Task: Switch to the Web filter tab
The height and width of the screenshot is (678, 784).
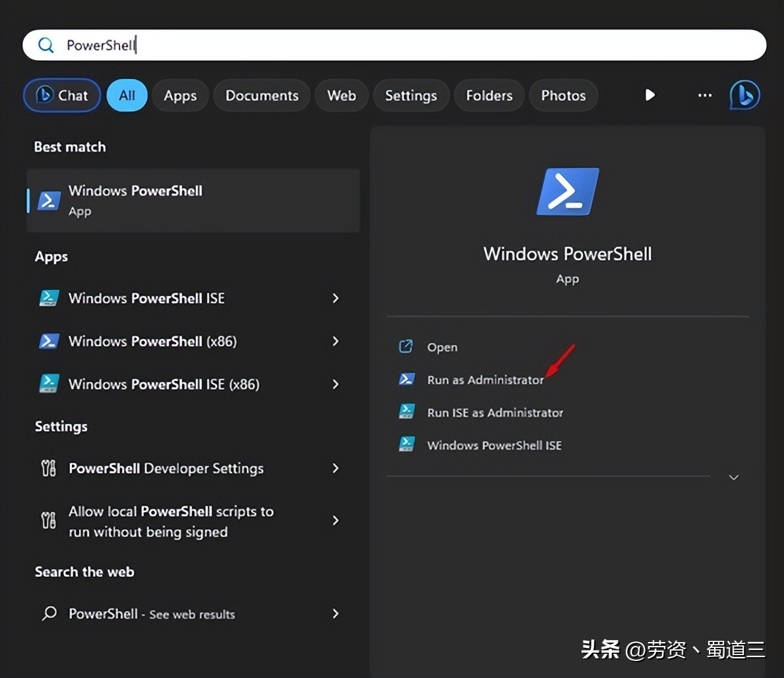Action: (342, 95)
